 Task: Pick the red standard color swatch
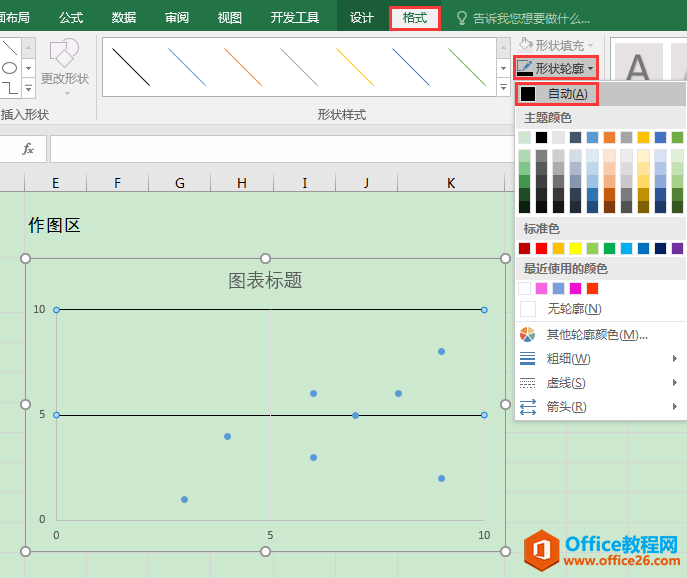(542, 248)
